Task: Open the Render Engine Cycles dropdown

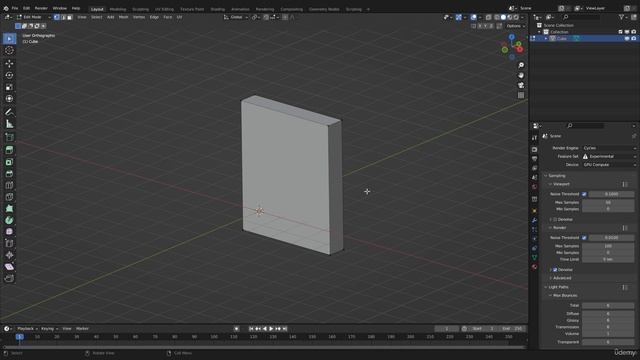Action: pos(609,148)
